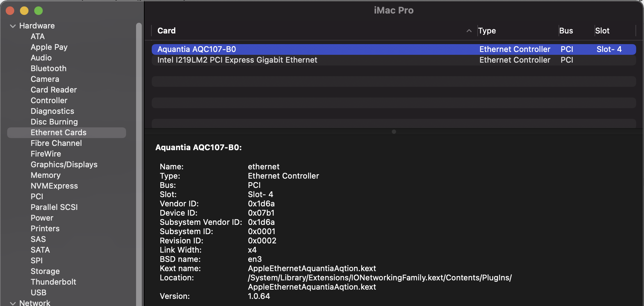Select Ethernet Cards sidebar item

[67, 133]
